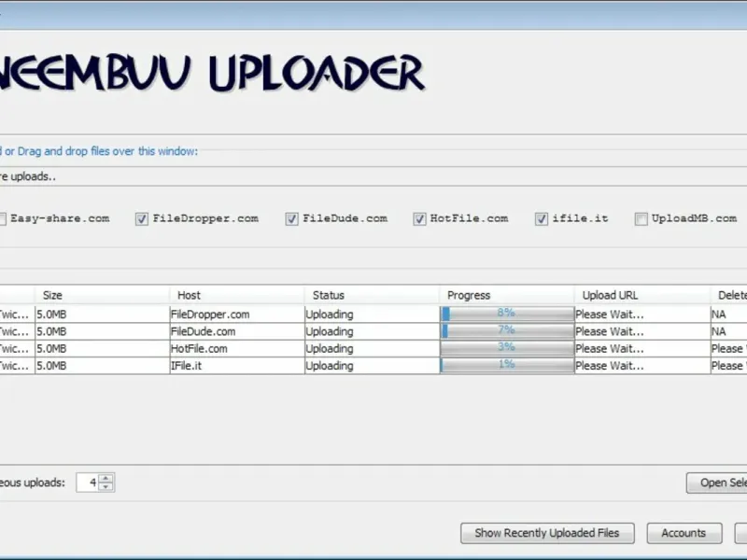Click the Uploading status in the IFile.it row
Image resolution: width=747 pixels, height=560 pixels.
point(372,366)
